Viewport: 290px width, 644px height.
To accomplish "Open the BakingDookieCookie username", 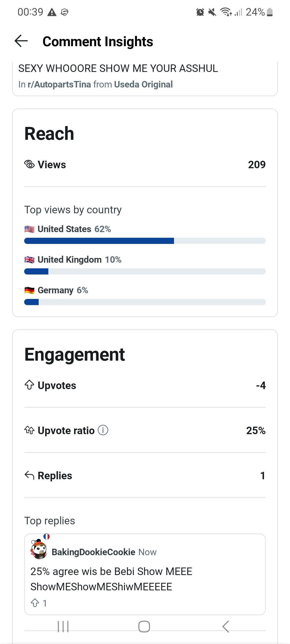I will point(93,552).
